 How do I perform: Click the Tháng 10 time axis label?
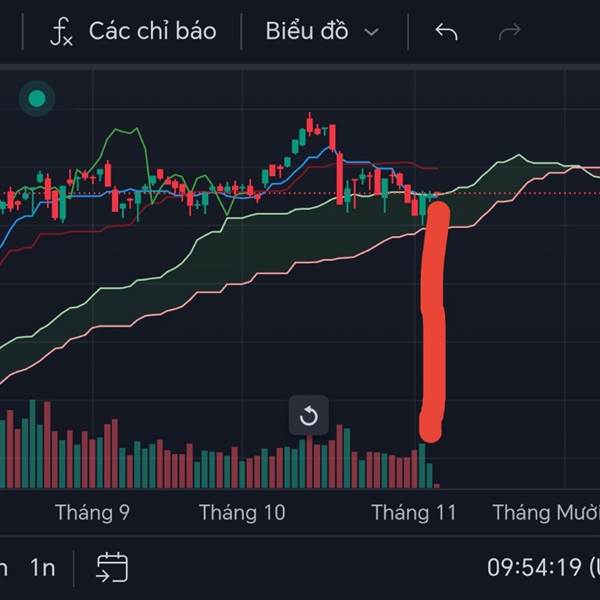pos(242,513)
